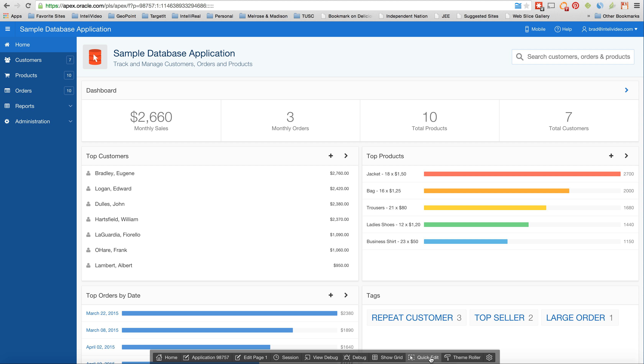Click the Jacket product bar chart
This screenshot has width=644, height=364.
pos(522,174)
